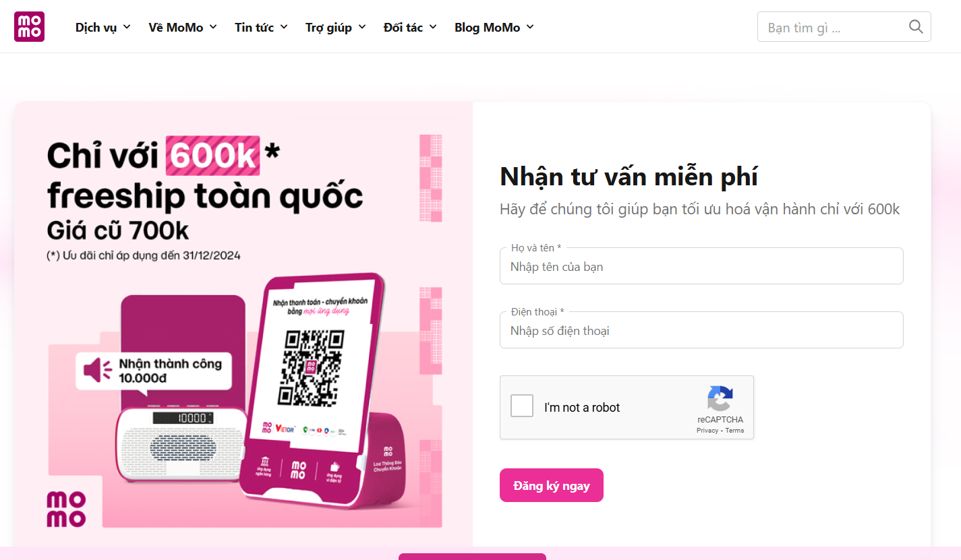The width and height of the screenshot is (961, 560).
Task: Click the search magnifier icon
Action: click(916, 27)
